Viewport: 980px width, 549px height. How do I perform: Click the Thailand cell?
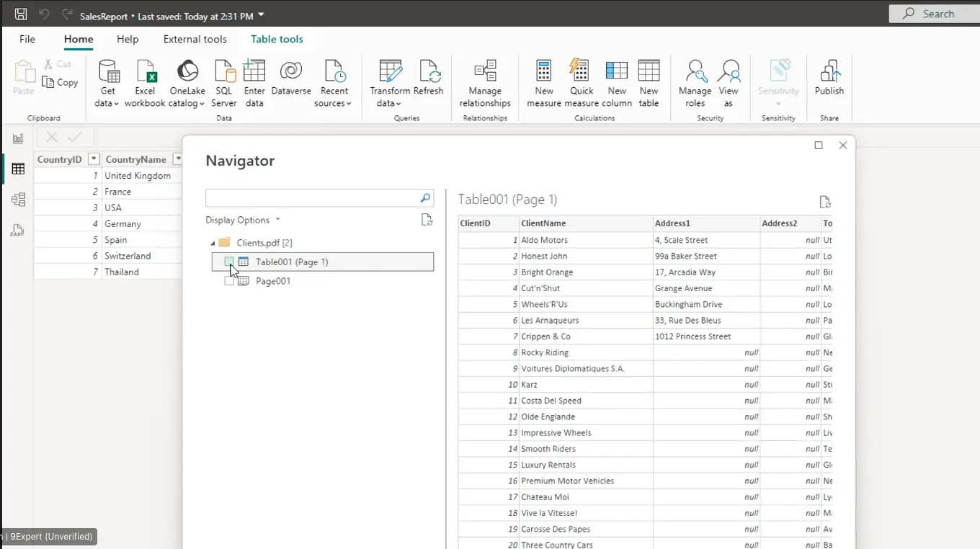point(141,272)
